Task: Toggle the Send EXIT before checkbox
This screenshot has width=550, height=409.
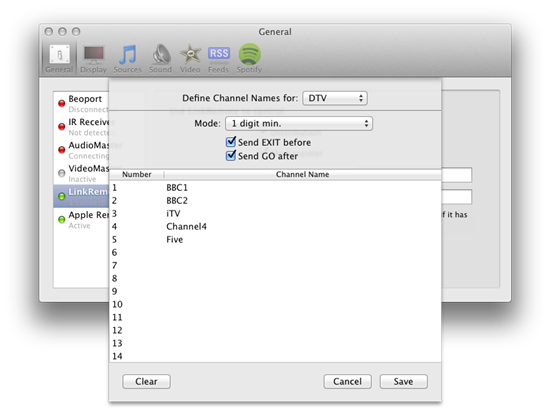Action: [231, 142]
